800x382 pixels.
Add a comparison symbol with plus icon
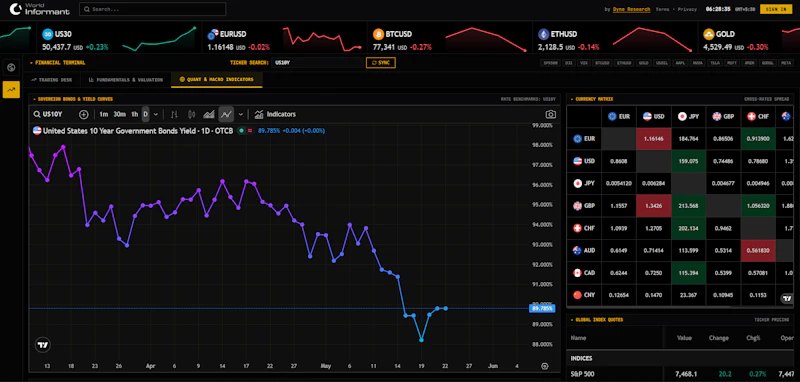(84, 114)
